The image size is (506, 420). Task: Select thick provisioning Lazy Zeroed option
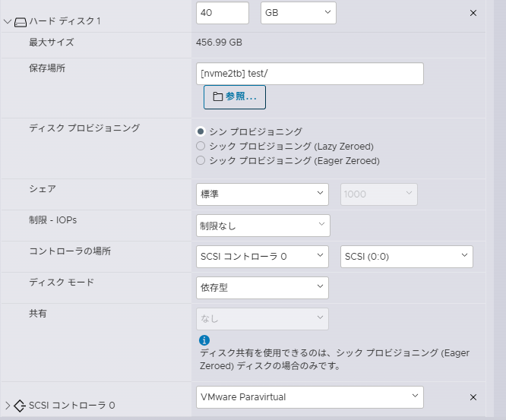click(x=201, y=146)
